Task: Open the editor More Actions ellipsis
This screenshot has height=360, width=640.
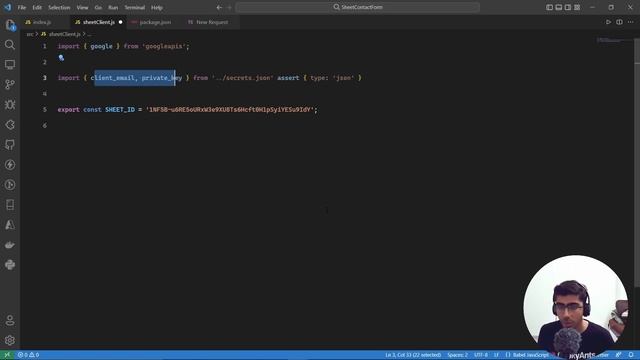Action: 630,22
